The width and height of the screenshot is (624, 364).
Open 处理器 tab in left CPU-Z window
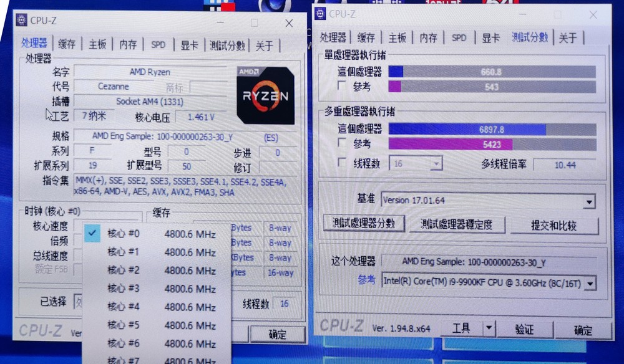(x=34, y=43)
